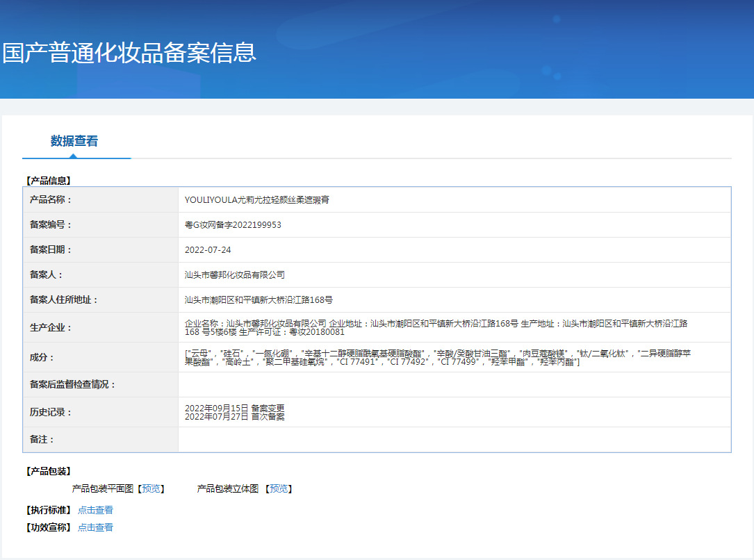754x560 pixels.
Task: Click the 成分 ingredients list text
Action: pyautogui.click(x=438, y=358)
